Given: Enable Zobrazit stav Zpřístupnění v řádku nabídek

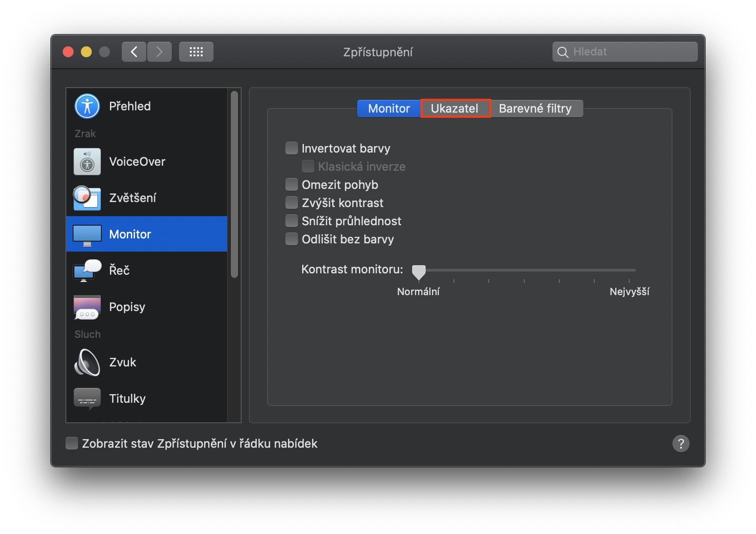Looking at the screenshot, I should (72, 443).
